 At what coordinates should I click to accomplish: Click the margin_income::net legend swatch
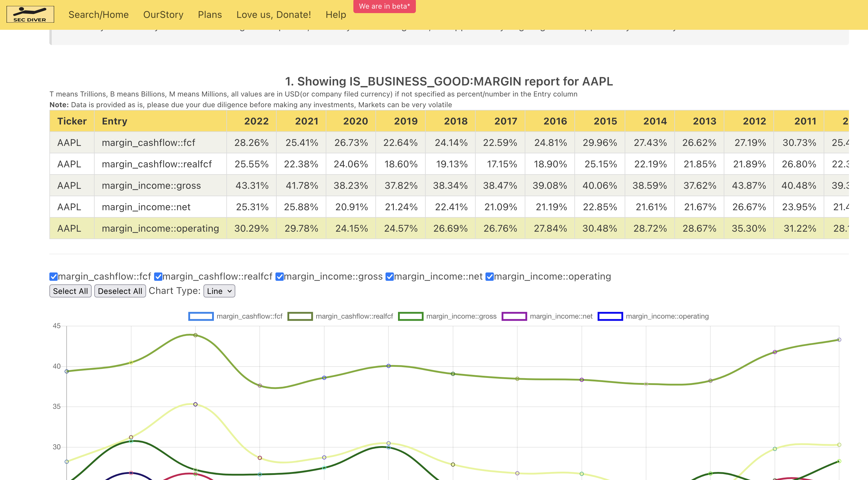(514, 316)
